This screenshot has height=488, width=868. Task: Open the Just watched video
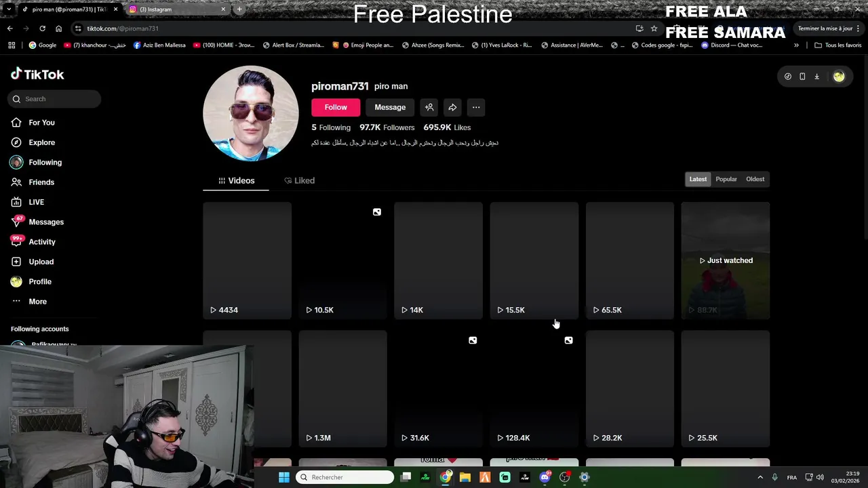tap(726, 260)
